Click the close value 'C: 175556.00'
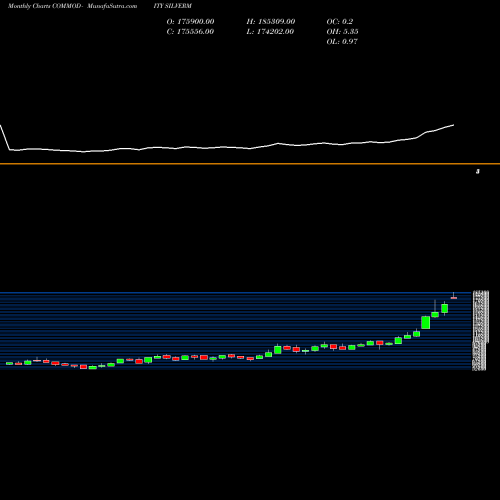 (190, 31)
